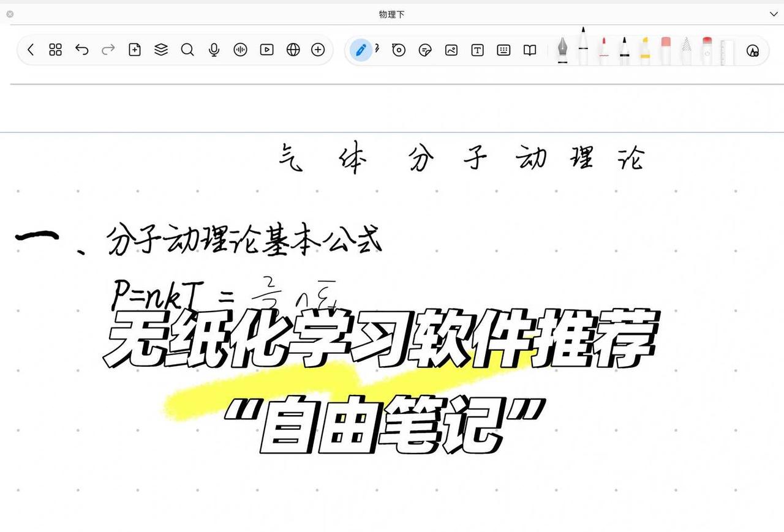Insert an image with picture icon
The height and width of the screenshot is (532, 784).
[x=451, y=50]
